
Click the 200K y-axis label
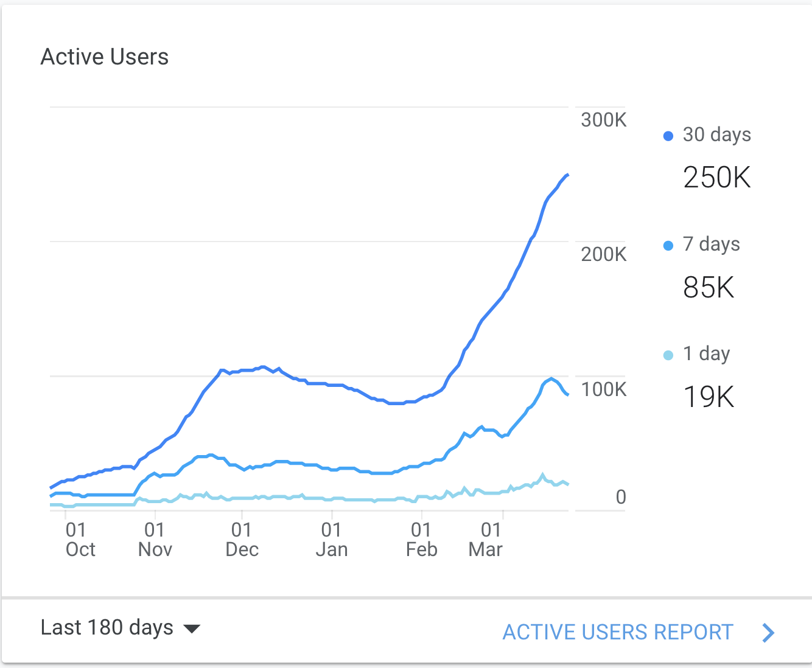tap(603, 254)
